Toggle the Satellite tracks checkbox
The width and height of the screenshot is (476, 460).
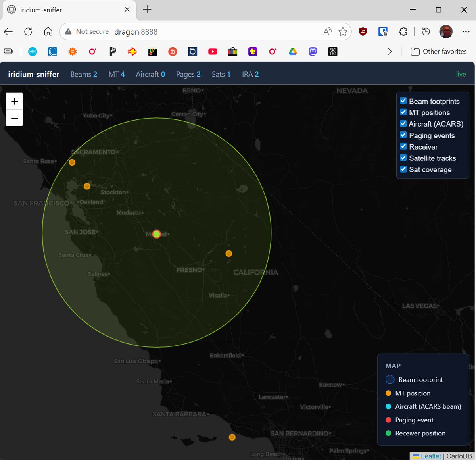pos(403,158)
